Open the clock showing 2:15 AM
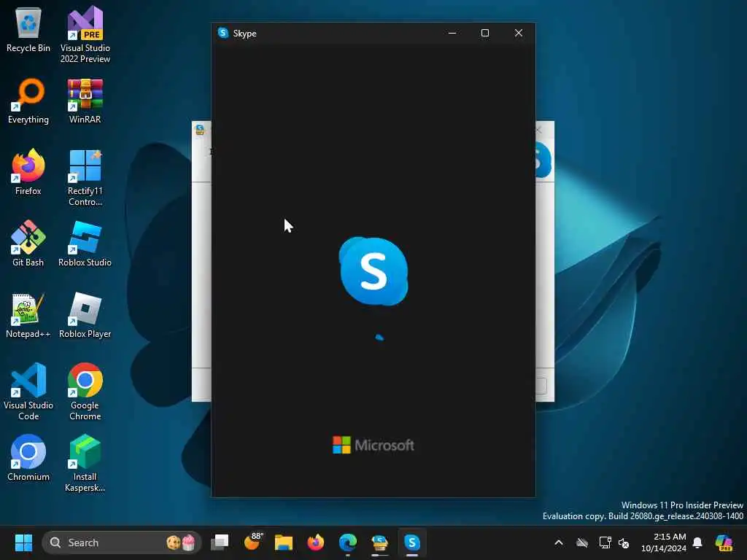Viewport: 747px width, 560px height. coord(663,542)
